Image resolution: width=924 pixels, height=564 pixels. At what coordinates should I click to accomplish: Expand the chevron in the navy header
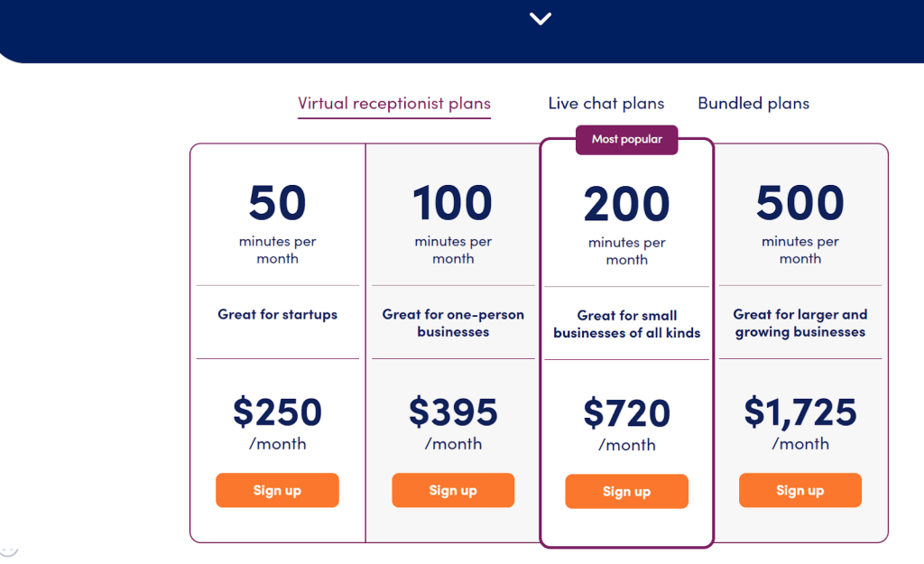point(541,18)
